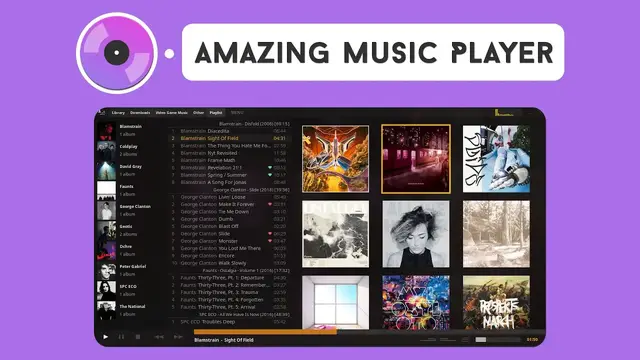Image resolution: width=640 pixels, height=360 pixels.
Task: Select track 'Dumb' by George Clanton
Action: 229,219
